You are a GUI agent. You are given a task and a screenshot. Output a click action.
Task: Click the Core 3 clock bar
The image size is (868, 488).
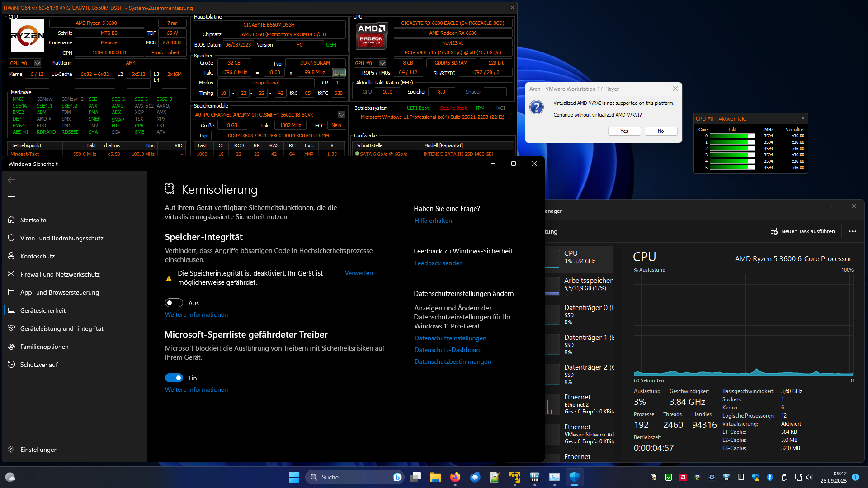[732, 155]
